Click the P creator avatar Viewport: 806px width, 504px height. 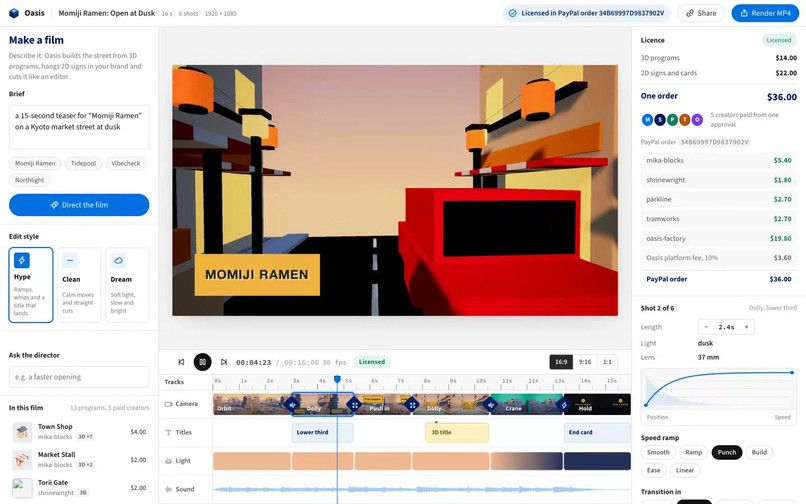coord(672,120)
